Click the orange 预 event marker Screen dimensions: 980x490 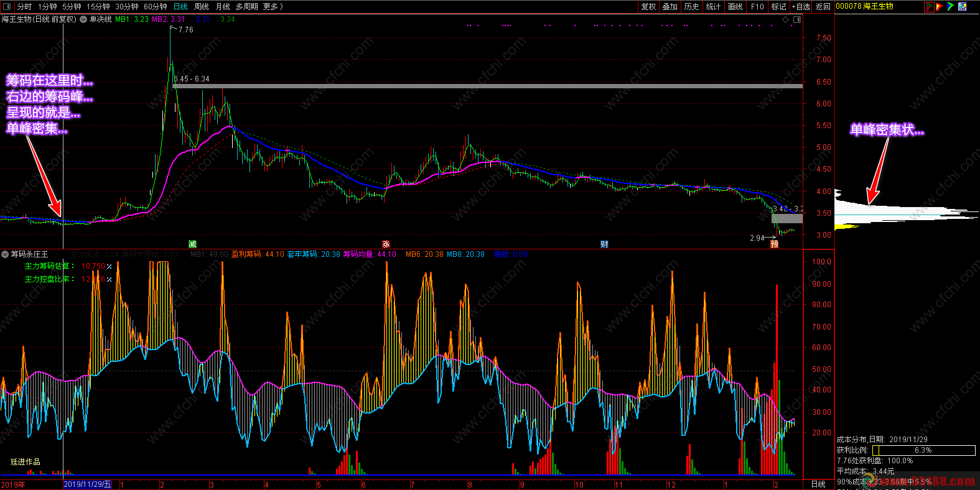774,244
